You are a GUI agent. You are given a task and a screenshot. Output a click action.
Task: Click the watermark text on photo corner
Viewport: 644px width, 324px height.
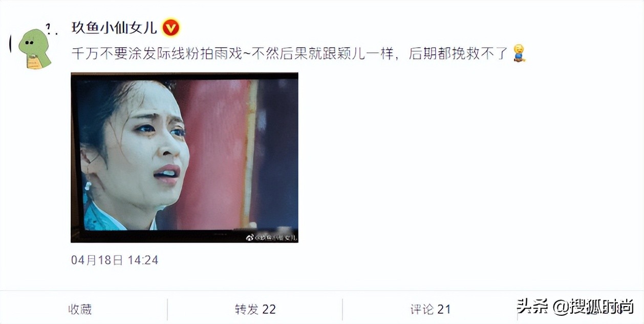pyautogui.click(x=275, y=237)
